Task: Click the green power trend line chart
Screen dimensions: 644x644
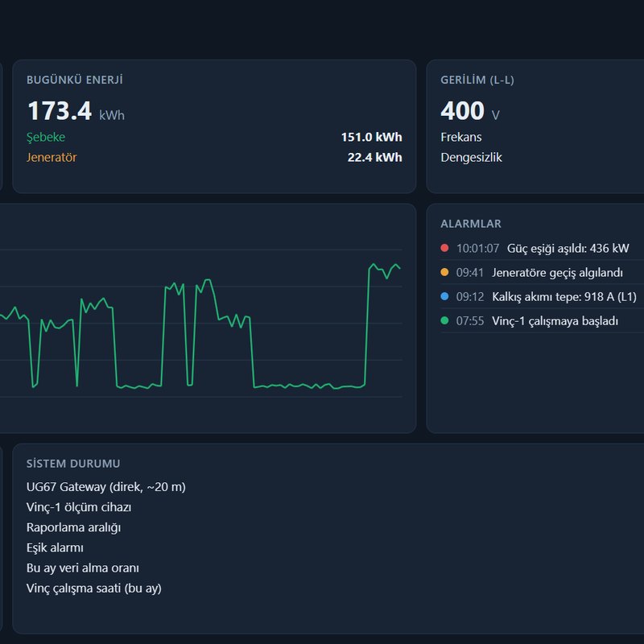Action: pos(200,326)
